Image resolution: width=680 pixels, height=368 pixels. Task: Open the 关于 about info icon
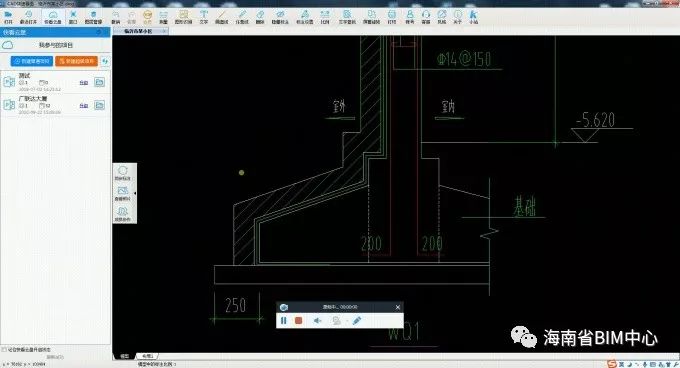tap(458, 17)
